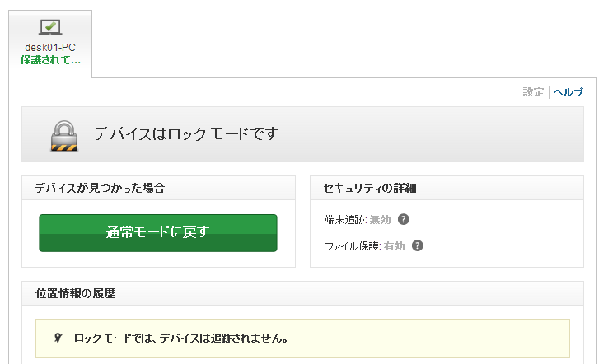Open the 設定 settings link
Viewport: 608px width, 364px height.
533,92
